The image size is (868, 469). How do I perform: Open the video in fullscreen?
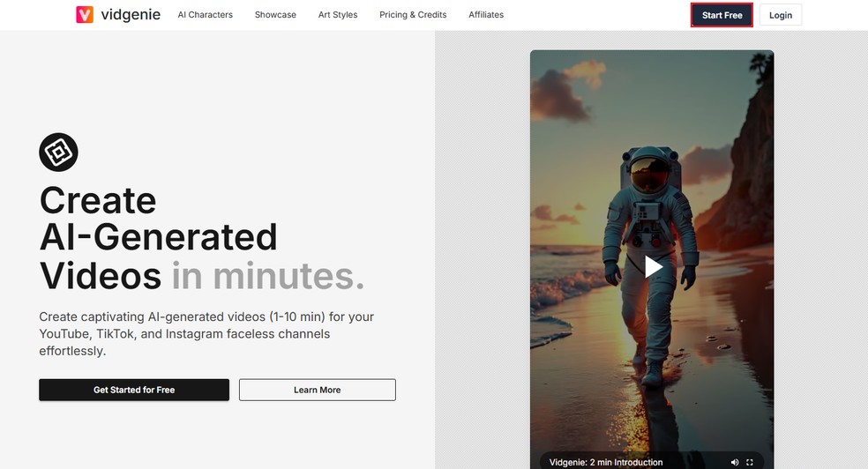point(750,462)
